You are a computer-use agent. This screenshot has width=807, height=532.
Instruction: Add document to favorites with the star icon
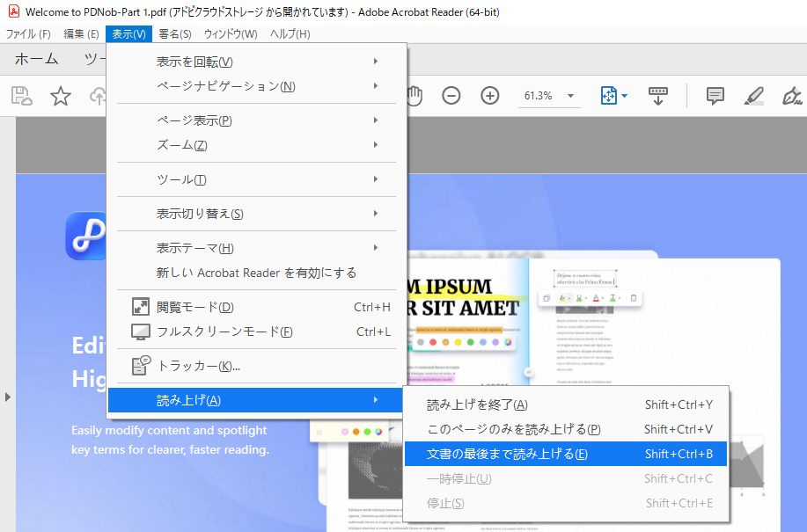pyautogui.click(x=59, y=95)
